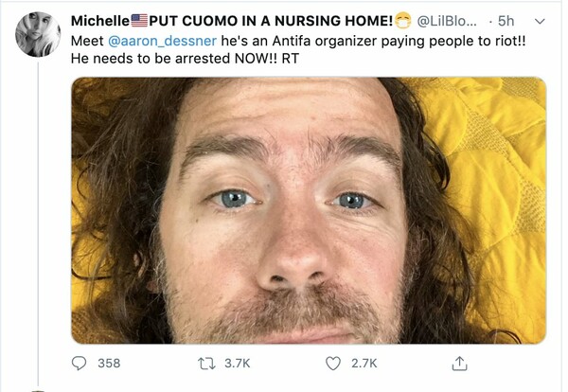Viewport: 568px width, 392px height.
Task: View the 358 replies count
Action: [109, 364]
